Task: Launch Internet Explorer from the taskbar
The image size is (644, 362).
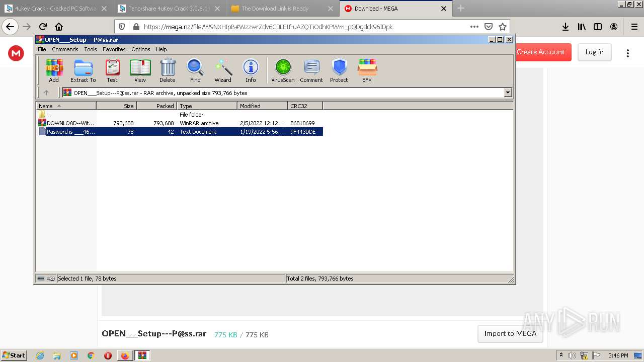Action: click(x=40, y=355)
